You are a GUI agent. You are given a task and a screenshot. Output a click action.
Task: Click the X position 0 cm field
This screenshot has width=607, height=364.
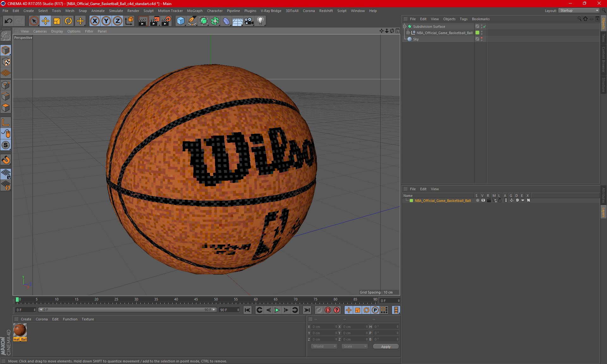[324, 327]
